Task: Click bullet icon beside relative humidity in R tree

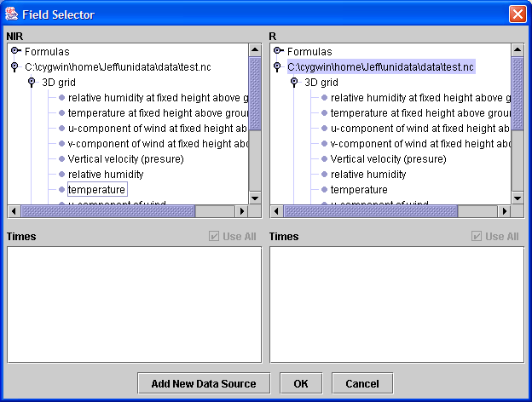Action: 324,174
